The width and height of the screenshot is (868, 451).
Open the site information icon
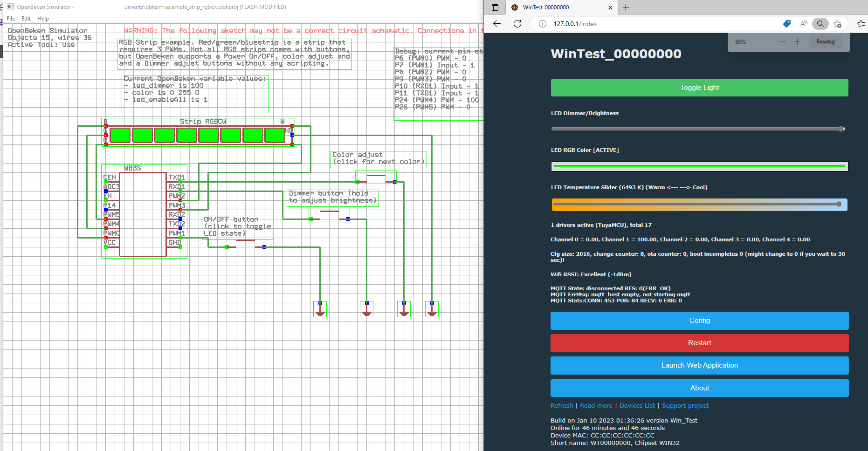(x=543, y=24)
